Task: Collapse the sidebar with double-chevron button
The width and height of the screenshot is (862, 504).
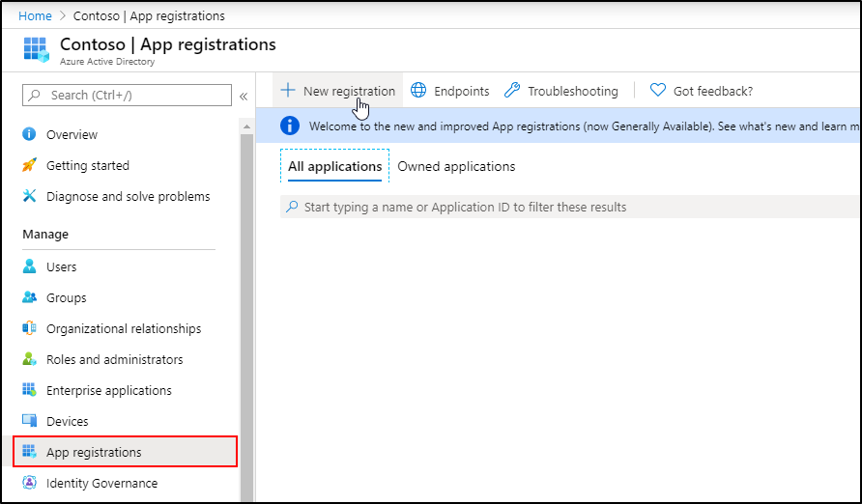Action: pyautogui.click(x=244, y=97)
